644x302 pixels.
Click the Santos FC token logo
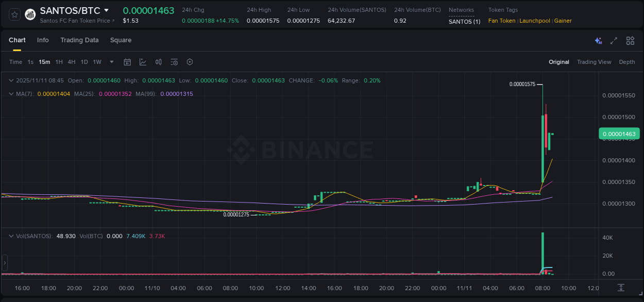point(29,14)
